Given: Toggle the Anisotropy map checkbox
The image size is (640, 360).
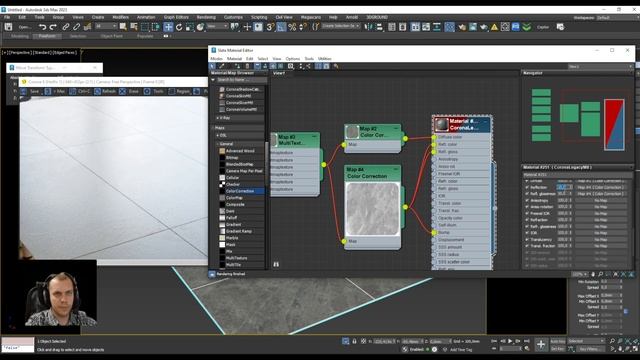Looking at the screenshot, I should 527,200.
